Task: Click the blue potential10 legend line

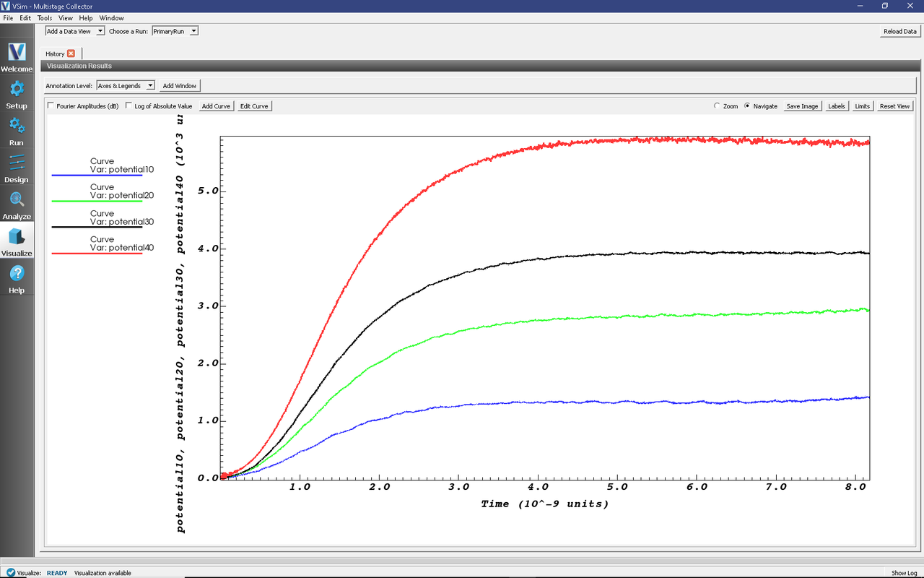Action: (x=97, y=175)
